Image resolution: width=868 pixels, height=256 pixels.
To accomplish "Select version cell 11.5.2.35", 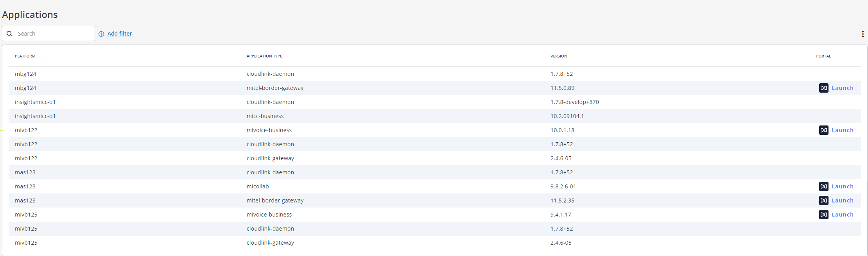I will (562, 201).
